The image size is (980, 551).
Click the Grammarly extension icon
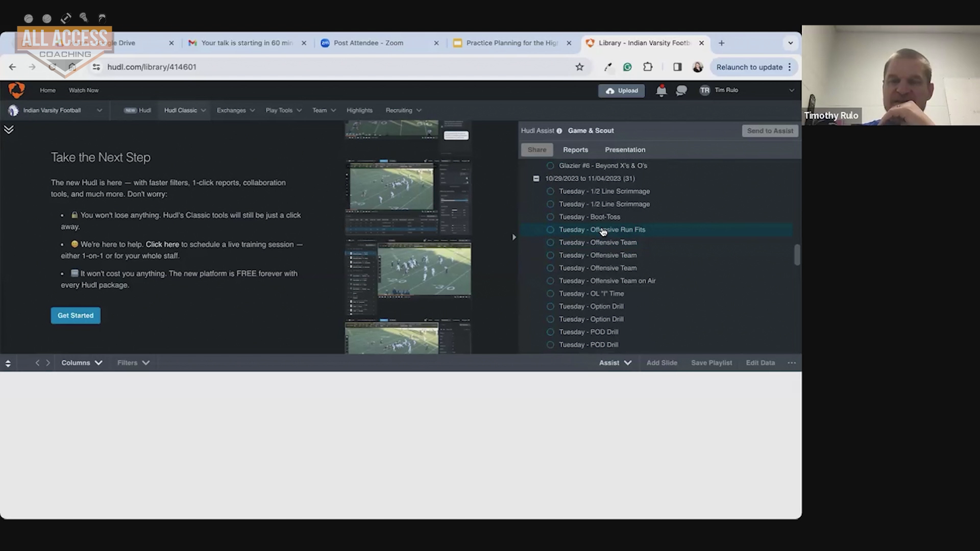(627, 67)
